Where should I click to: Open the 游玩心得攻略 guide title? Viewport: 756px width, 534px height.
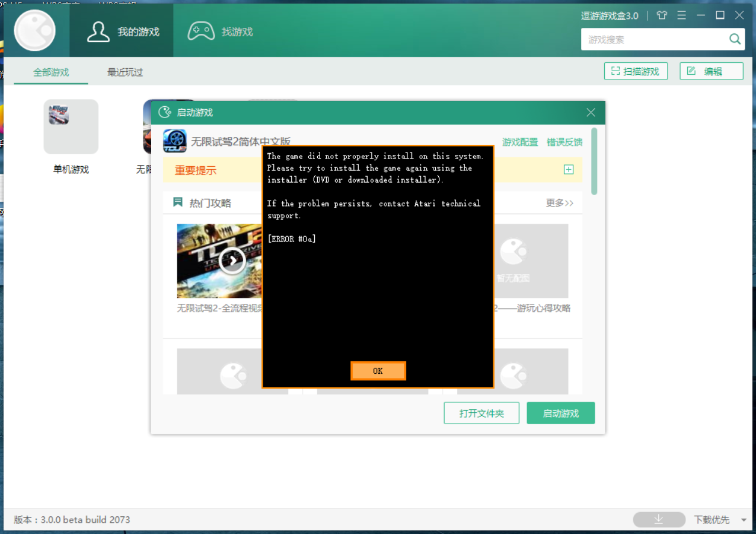tap(532, 309)
